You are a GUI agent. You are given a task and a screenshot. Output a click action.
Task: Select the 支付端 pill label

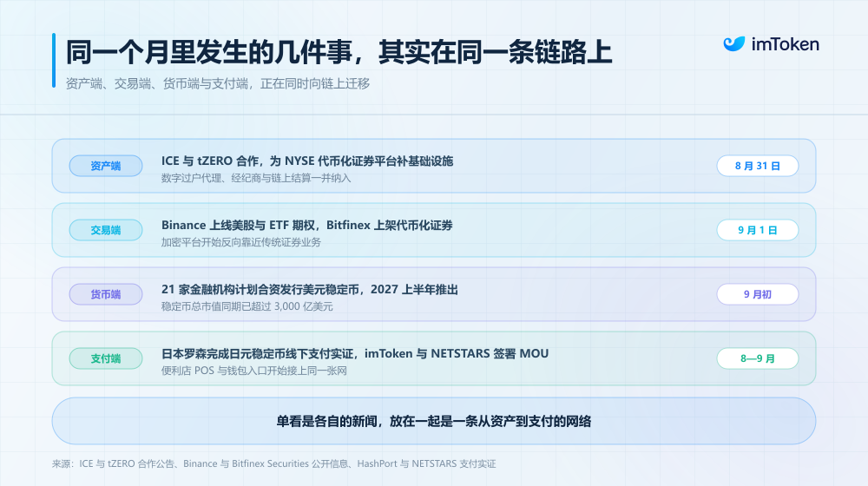[106, 358]
